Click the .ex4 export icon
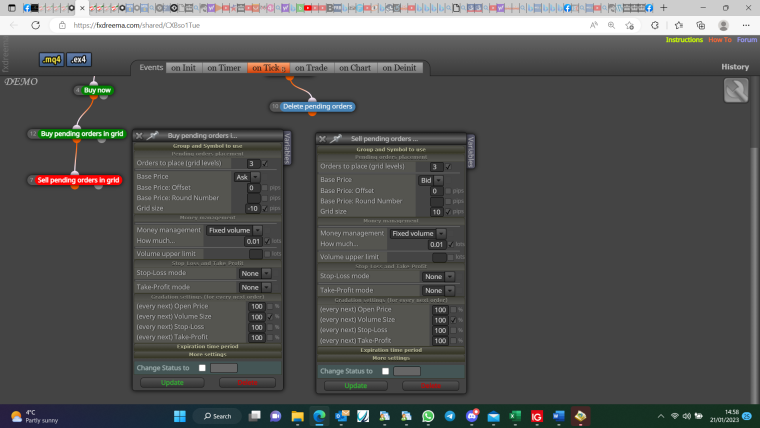Screen dimensions: 760x428 [x=79, y=60]
